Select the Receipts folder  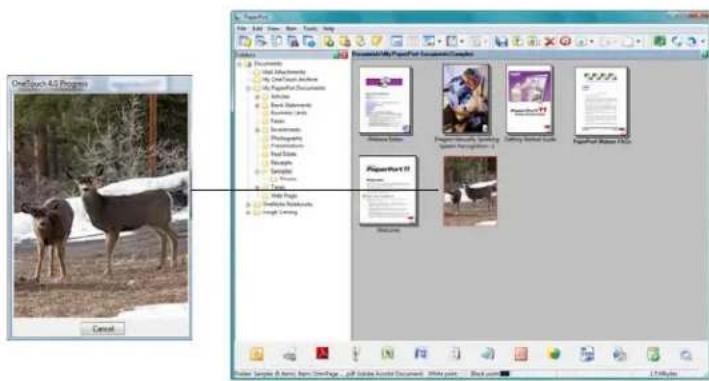pyautogui.click(x=281, y=163)
